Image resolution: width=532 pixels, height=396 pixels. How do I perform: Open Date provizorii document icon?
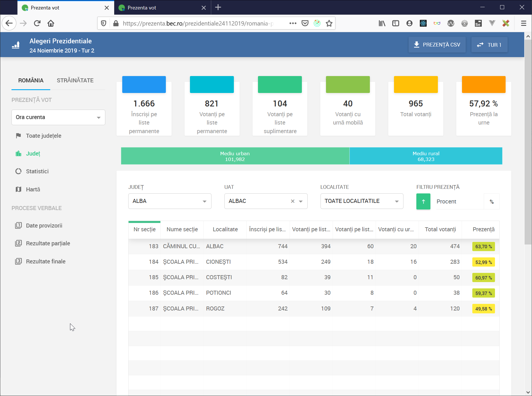tap(18, 226)
